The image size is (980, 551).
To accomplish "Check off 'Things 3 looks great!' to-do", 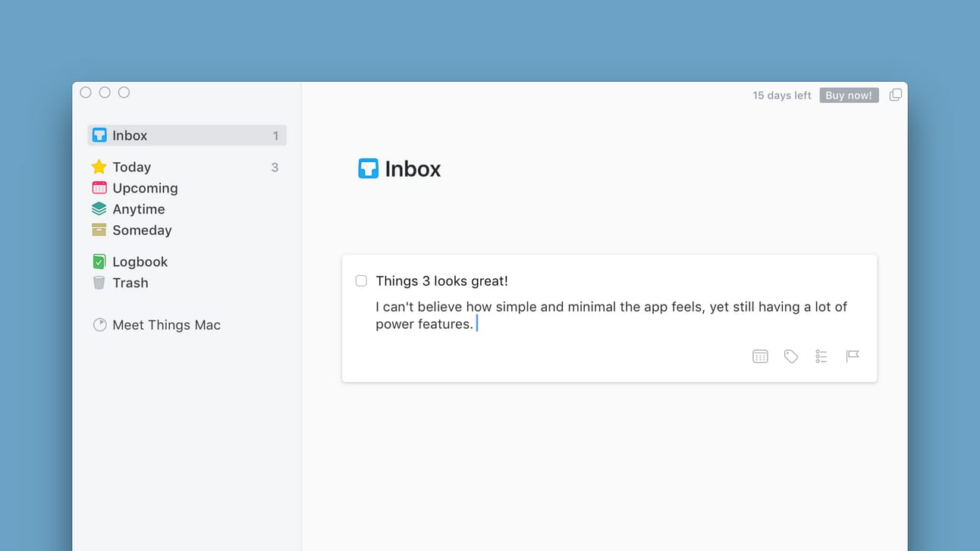I will 361,281.
